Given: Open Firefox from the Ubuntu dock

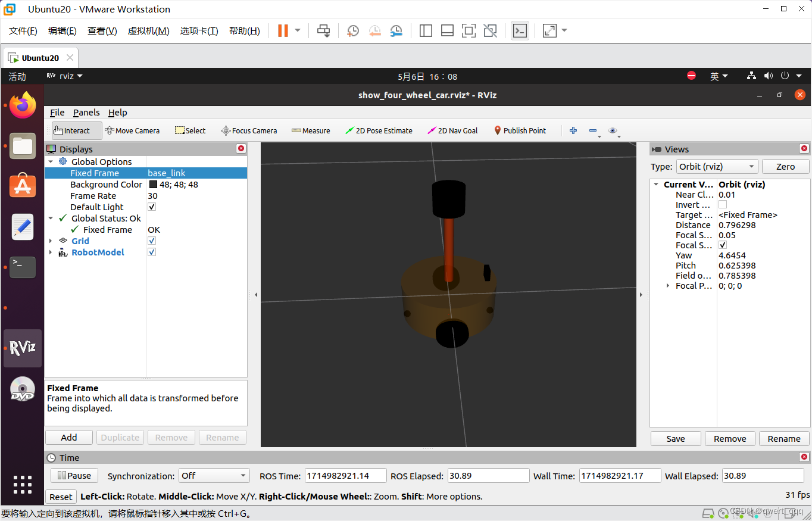Looking at the screenshot, I should [x=23, y=105].
